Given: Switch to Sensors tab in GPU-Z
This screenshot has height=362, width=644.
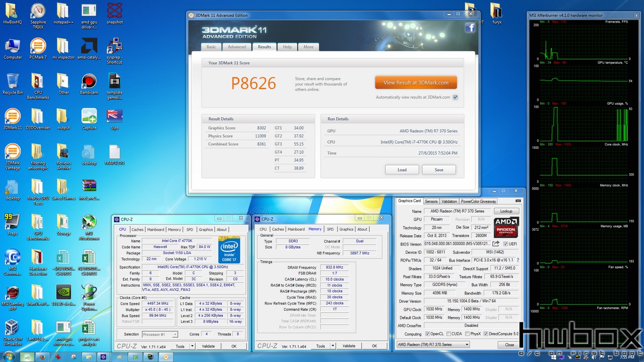Looking at the screenshot, I should point(431,201).
